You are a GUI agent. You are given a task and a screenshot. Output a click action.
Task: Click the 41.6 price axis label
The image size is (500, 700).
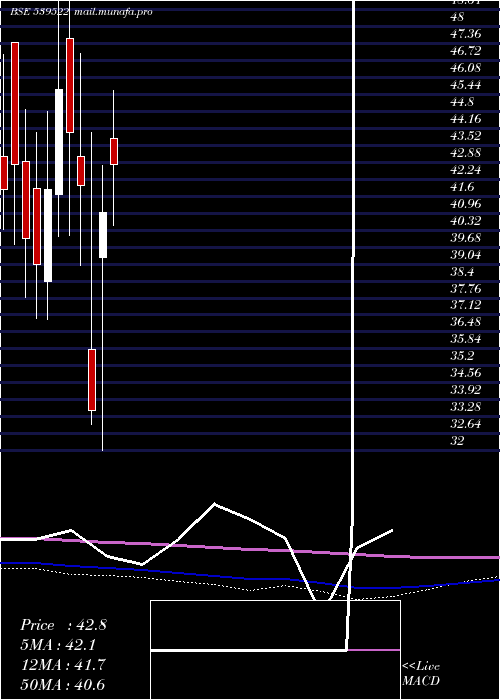tap(462, 187)
